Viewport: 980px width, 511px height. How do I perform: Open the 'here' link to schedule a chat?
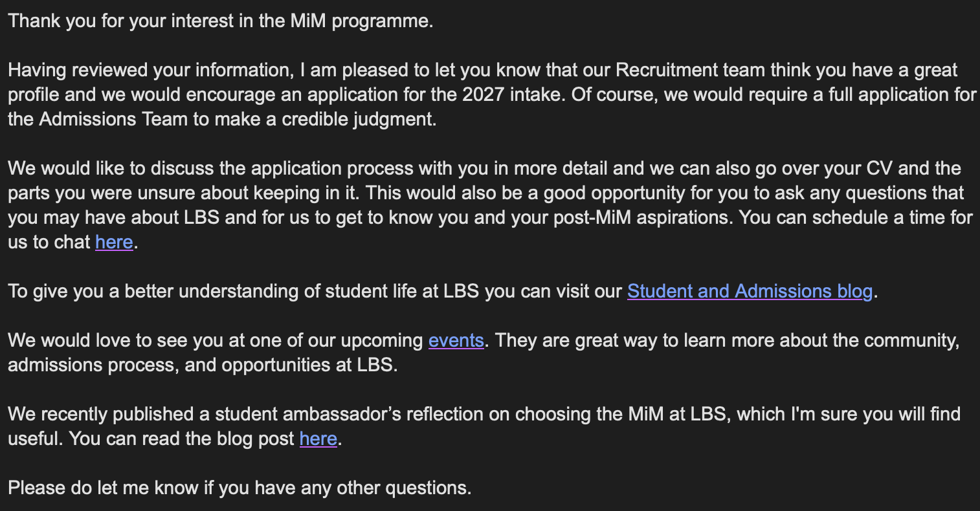click(114, 242)
